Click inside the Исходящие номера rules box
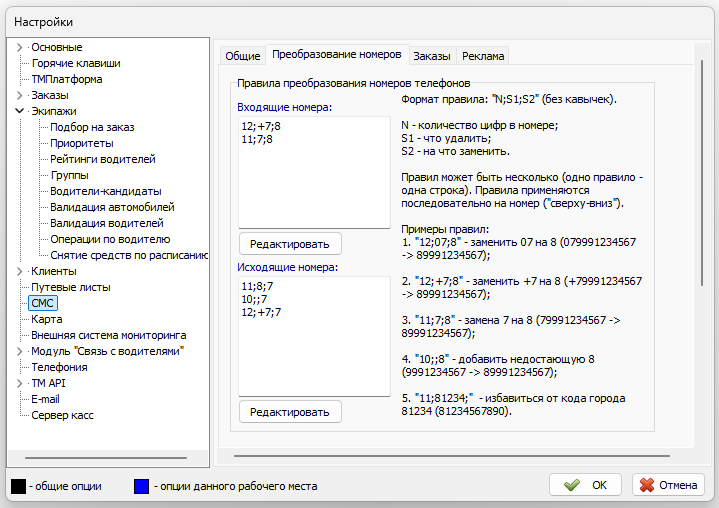Viewport: 719px width, 508px height. click(x=314, y=336)
